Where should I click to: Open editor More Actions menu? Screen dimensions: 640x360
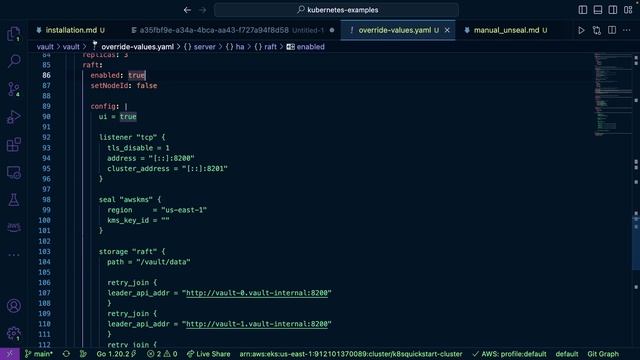[627, 30]
